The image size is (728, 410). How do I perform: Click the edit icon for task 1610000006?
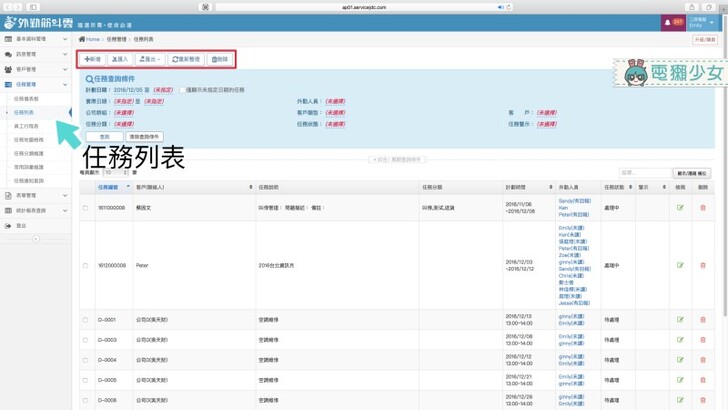pyautogui.click(x=680, y=208)
